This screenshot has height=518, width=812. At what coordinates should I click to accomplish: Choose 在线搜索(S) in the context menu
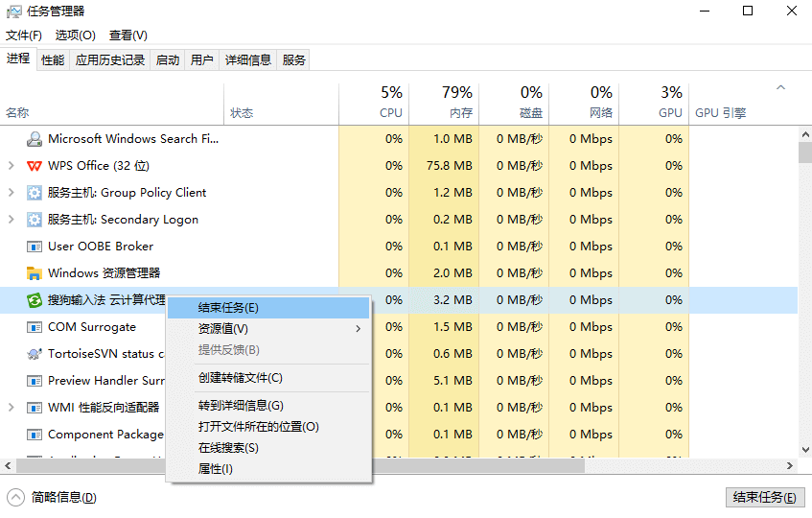[x=268, y=448]
